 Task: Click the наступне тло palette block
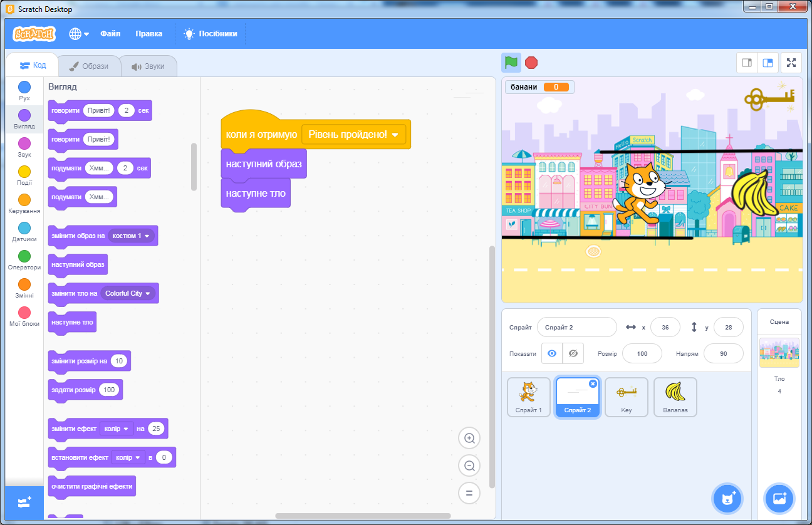coord(72,322)
